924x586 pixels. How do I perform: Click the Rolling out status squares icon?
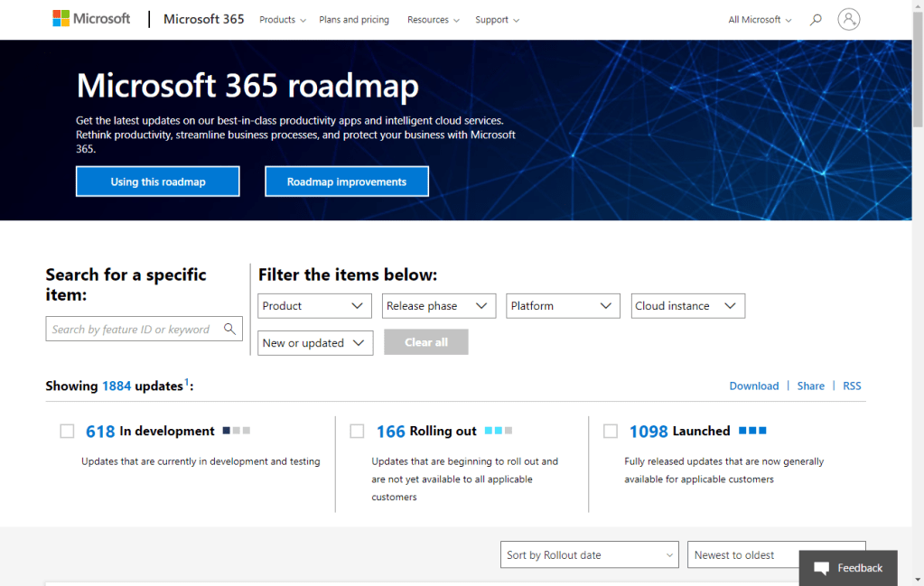pyautogui.click(x=499, y=431)
